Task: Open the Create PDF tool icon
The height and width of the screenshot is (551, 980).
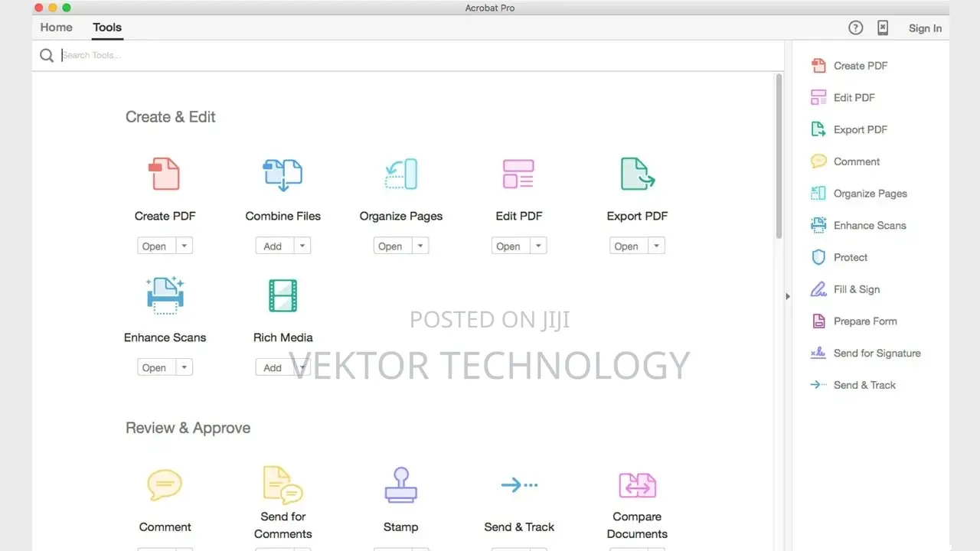Action: tap(165, 174)
